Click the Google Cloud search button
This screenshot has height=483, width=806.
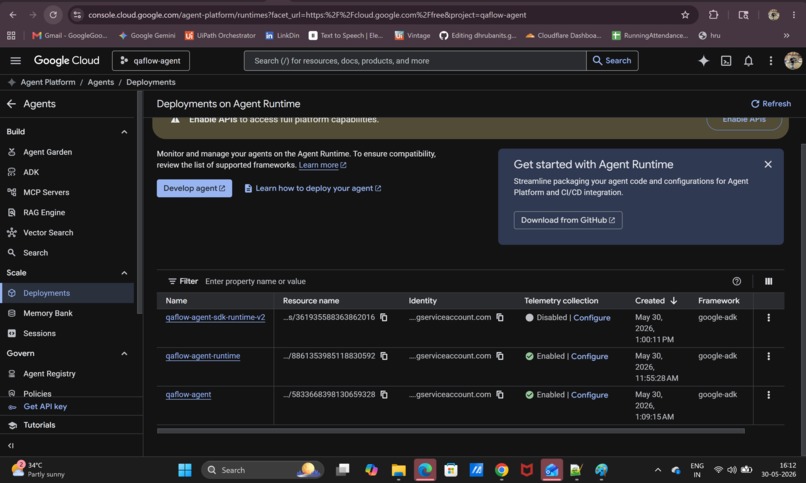point(612,61)
